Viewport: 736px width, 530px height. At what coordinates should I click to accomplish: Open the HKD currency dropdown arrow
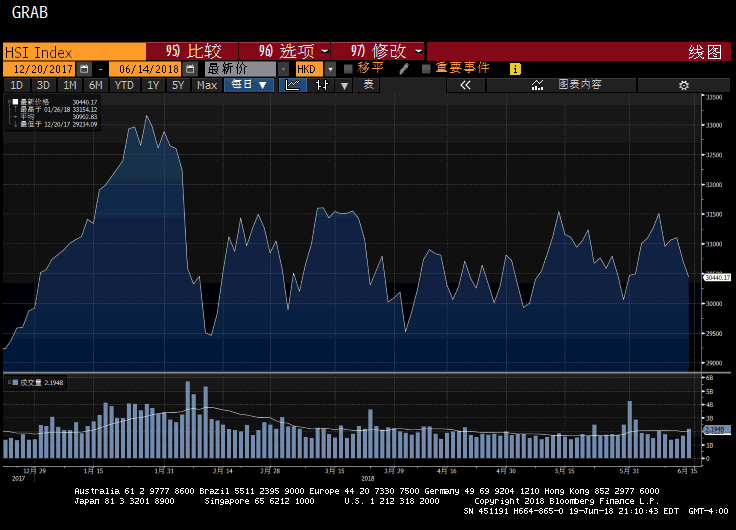click(x=330, y=69)
